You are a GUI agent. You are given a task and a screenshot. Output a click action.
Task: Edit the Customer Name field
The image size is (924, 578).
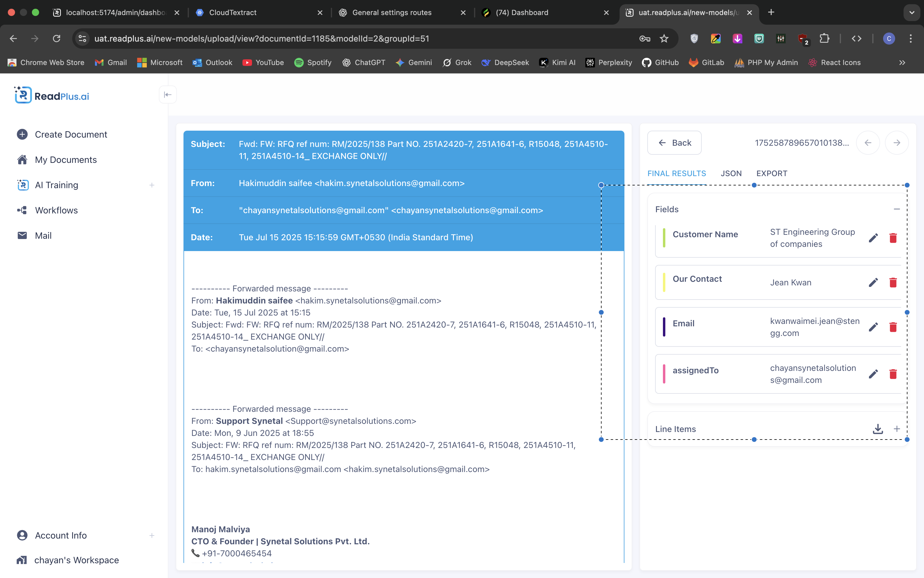click(873, 238)
